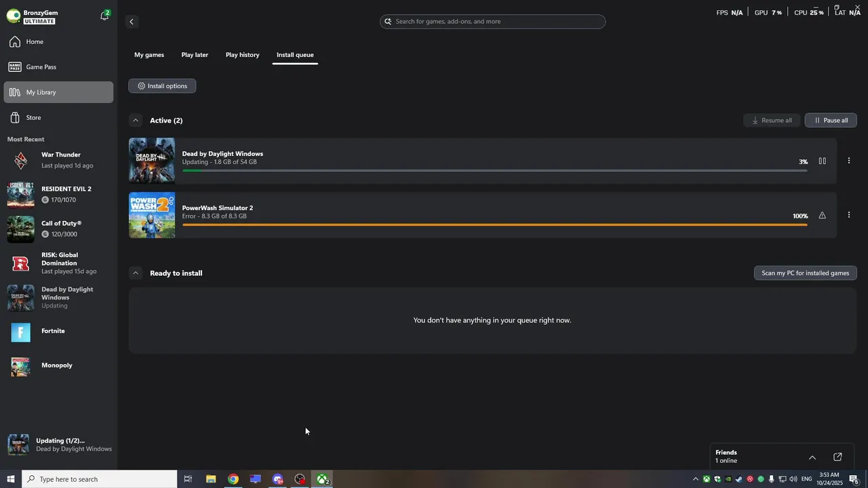Open File Explorer from the taskbar
868x488 pixels.
click(x=211, y=479)
